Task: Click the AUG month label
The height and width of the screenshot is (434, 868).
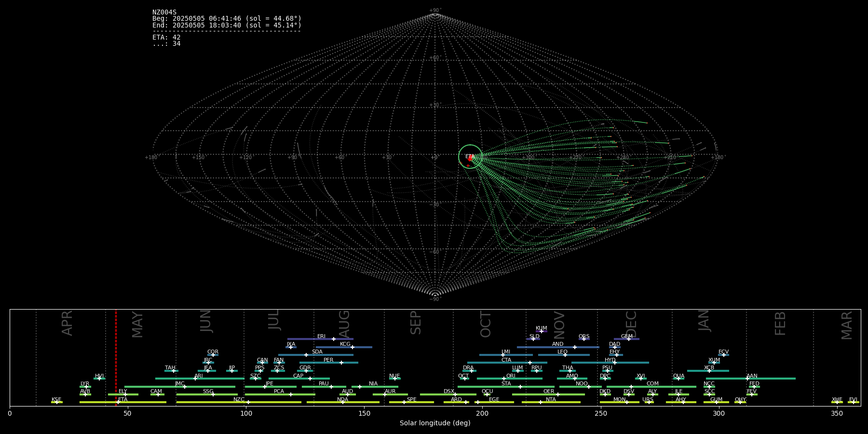Action: point(344,325)
